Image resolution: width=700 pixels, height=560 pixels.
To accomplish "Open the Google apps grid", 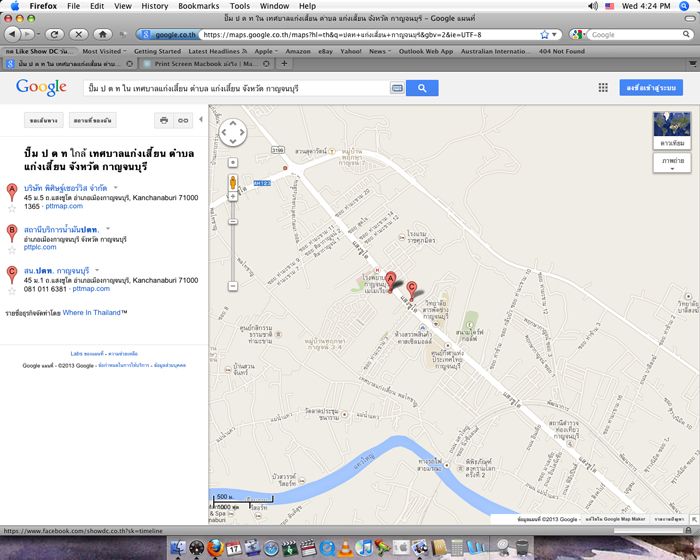I will tap(603, 88).
